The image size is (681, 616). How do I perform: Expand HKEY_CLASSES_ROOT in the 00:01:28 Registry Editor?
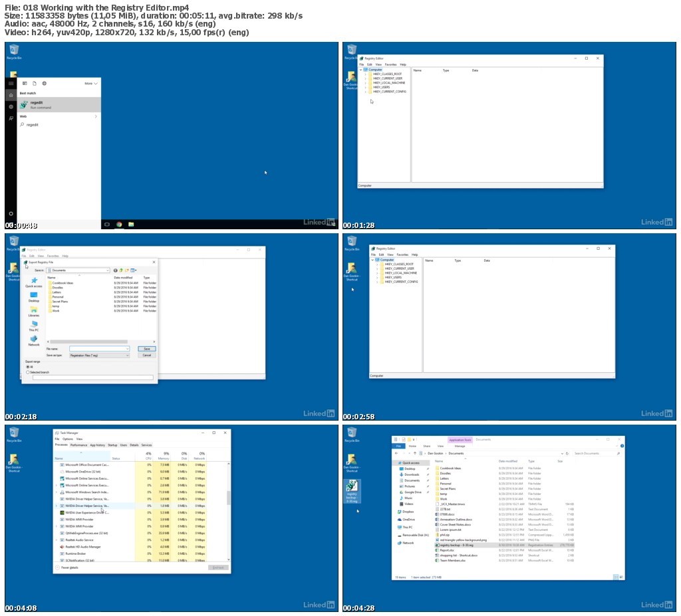point(365,74)
